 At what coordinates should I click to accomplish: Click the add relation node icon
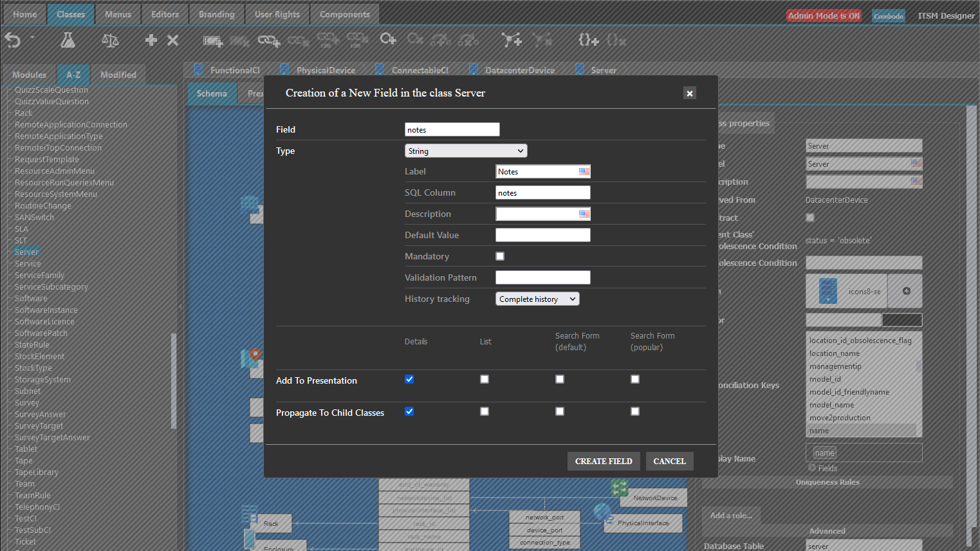(x=512, y=41)
